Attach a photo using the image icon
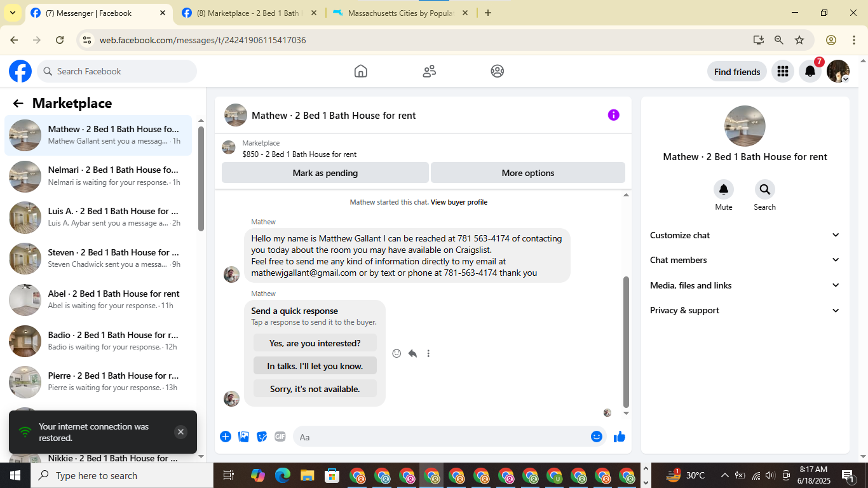This screenshot has width=868, height=488. [243, 437]
